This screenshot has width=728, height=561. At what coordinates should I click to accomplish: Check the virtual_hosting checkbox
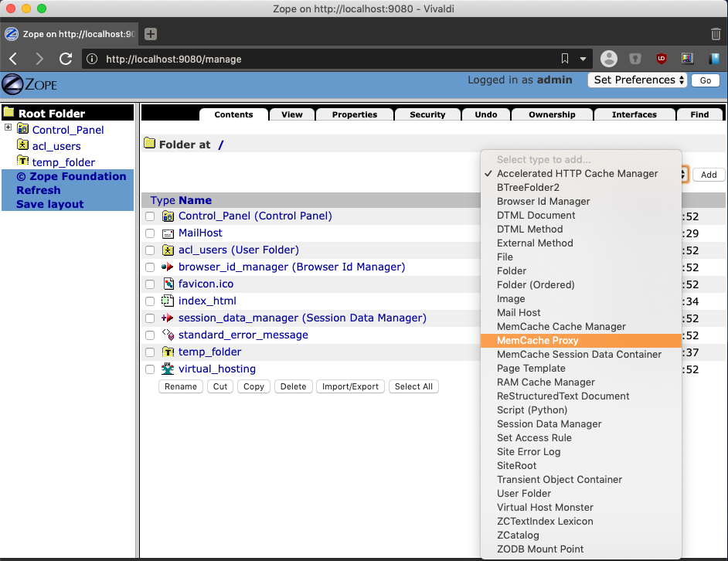pos(149,369)
